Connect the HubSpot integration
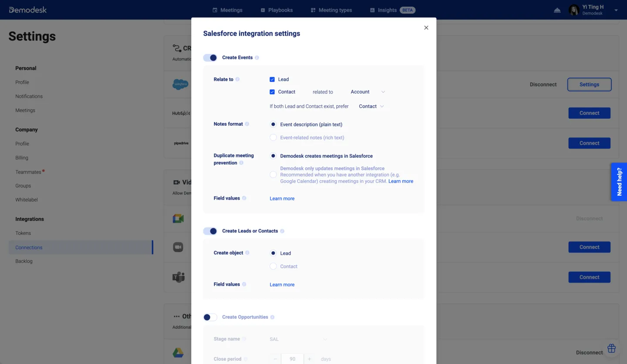The image size is (627, 364). point(589,113)
